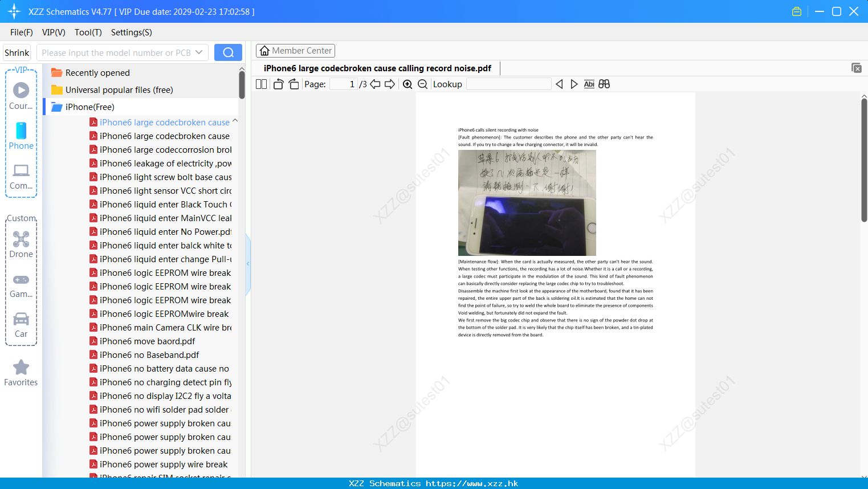Click the file tree vertical scrollbar

(x=242, y=84)
